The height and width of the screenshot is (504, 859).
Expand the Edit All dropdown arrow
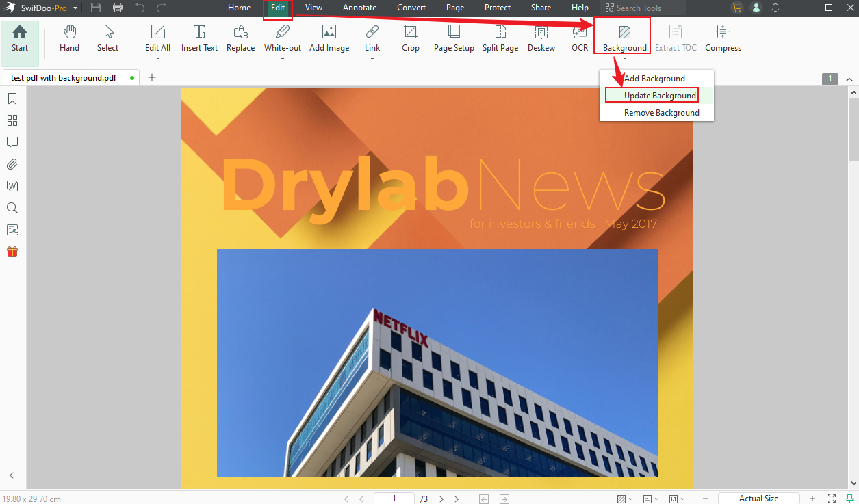pos(157,59)
